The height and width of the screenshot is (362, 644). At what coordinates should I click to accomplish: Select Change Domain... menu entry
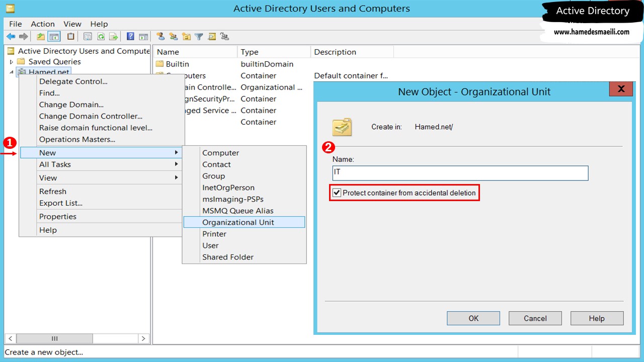101,105
